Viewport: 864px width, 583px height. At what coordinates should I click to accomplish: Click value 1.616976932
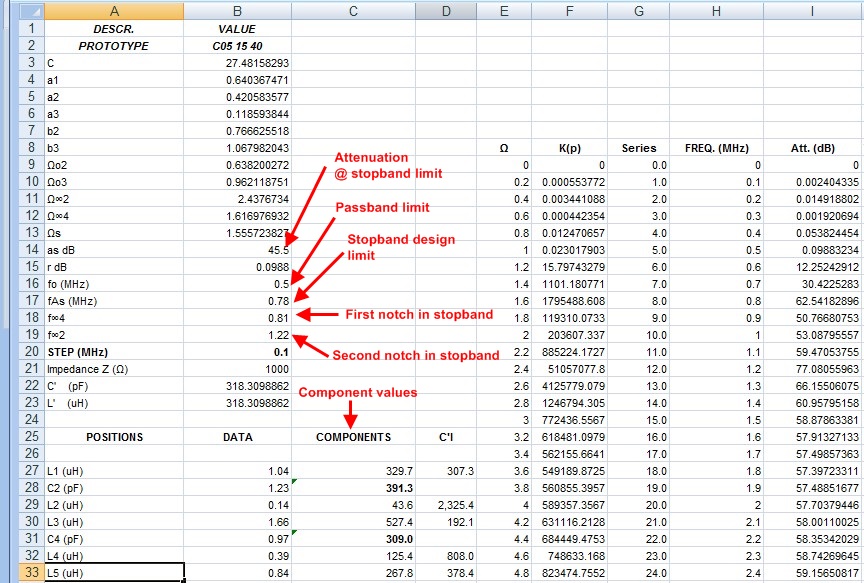[x=237, y=216]
